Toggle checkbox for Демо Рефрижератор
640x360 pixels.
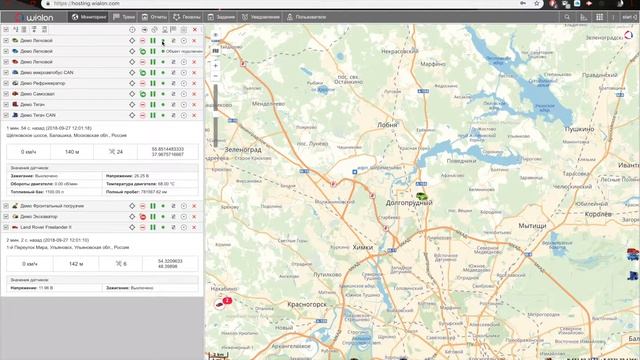(6, 83)
